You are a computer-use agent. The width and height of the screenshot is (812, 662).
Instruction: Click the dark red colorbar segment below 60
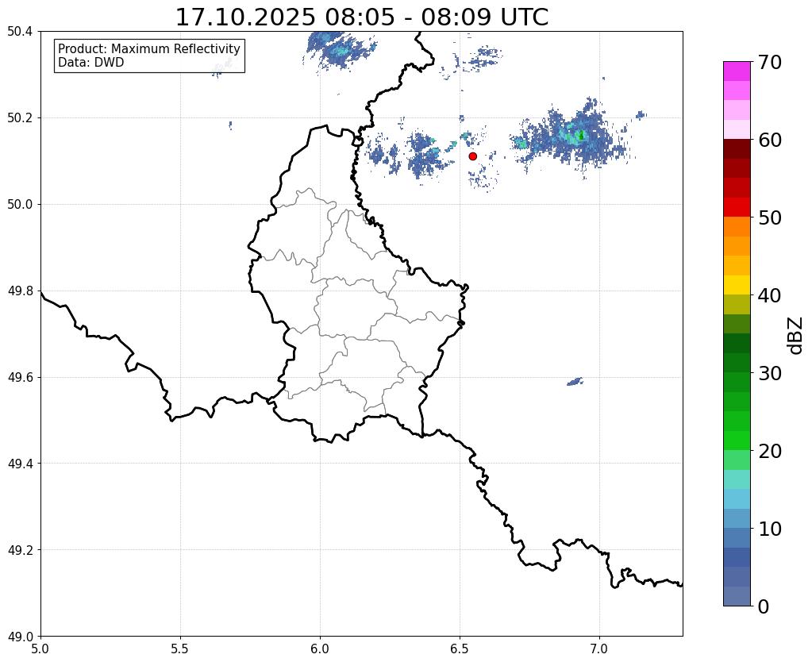[x=737, y=148]
